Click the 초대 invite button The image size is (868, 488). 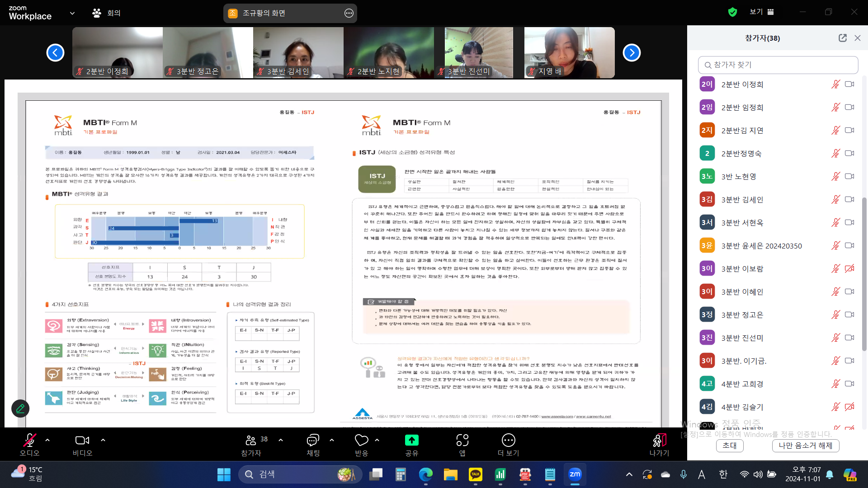click(729, 446)
